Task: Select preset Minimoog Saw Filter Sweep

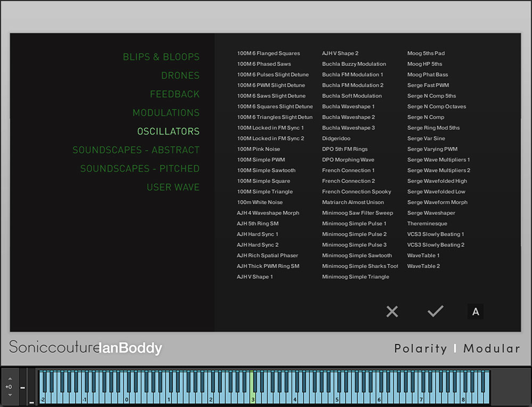Action: (x=358, y=213)
